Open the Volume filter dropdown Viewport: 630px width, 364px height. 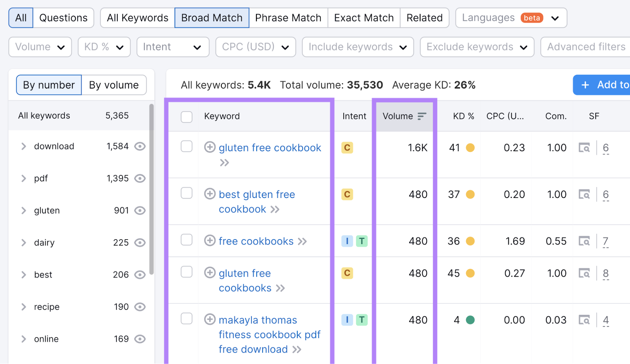tap(39, 47)
